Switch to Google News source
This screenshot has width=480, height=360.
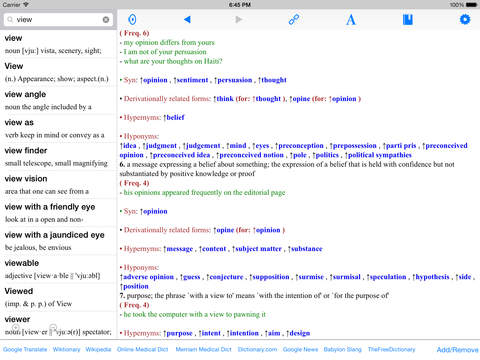(x=300, y=349)
